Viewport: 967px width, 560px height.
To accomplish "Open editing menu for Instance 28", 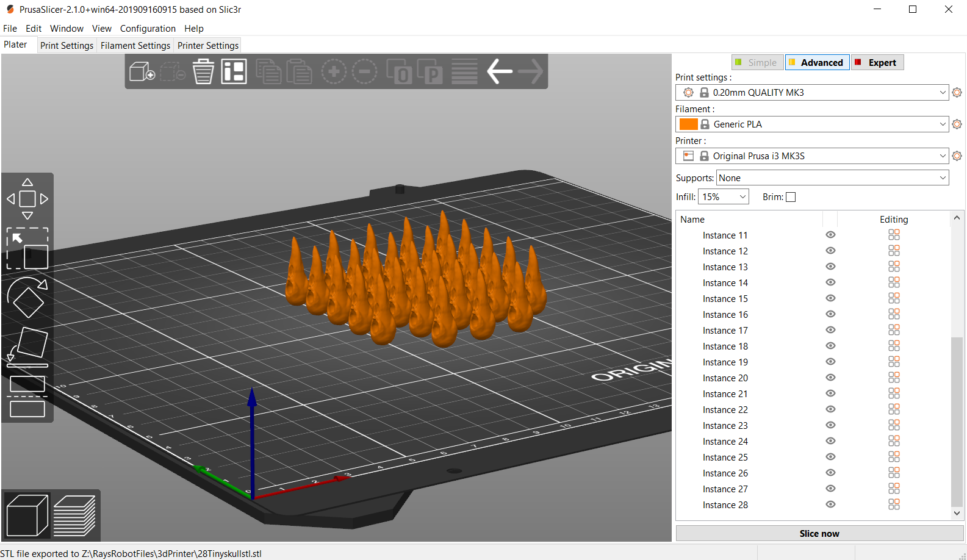I will tap(894, 504).
